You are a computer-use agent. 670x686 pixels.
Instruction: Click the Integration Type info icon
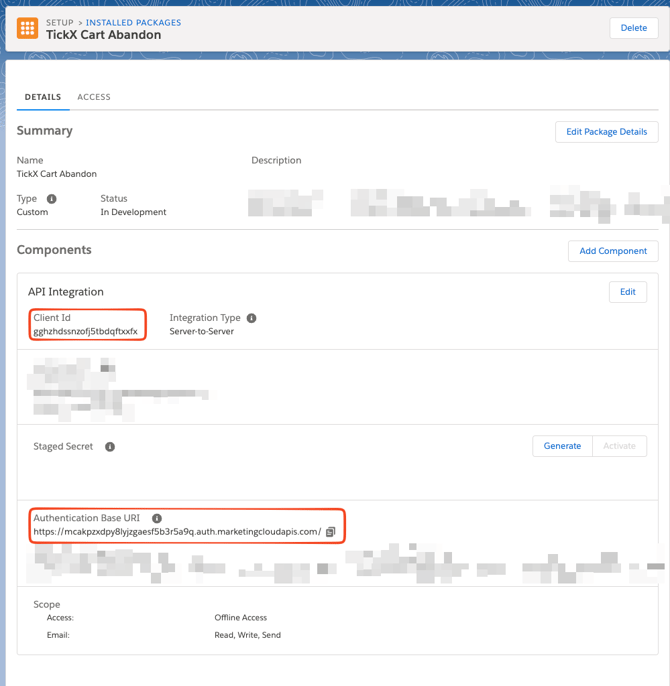tap(252, 318)
